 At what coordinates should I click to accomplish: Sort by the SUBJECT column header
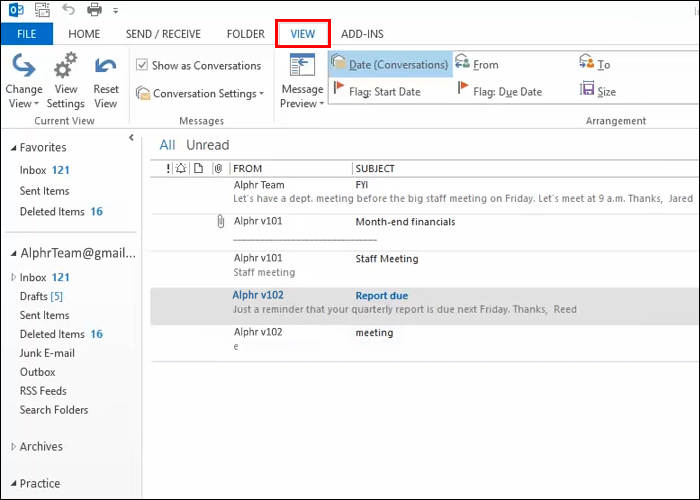click(375, 169)
